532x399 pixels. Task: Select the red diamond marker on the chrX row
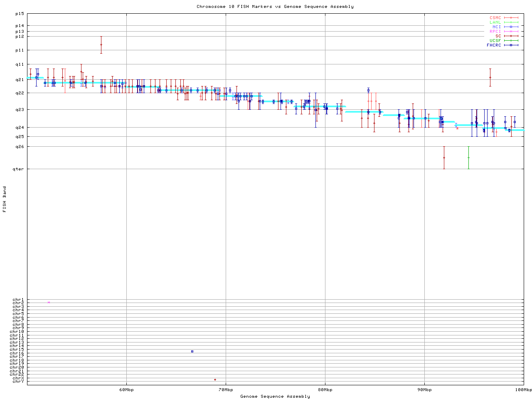[215, 379]
